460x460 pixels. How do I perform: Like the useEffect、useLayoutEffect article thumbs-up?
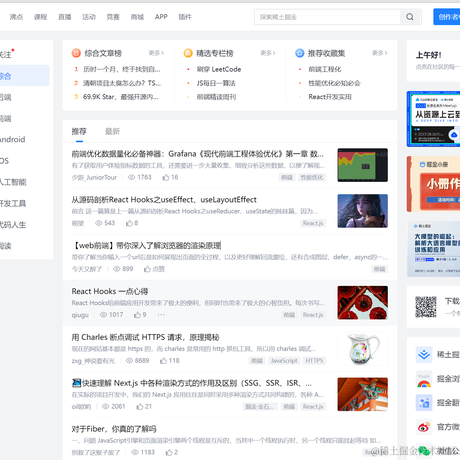[129, 223]
